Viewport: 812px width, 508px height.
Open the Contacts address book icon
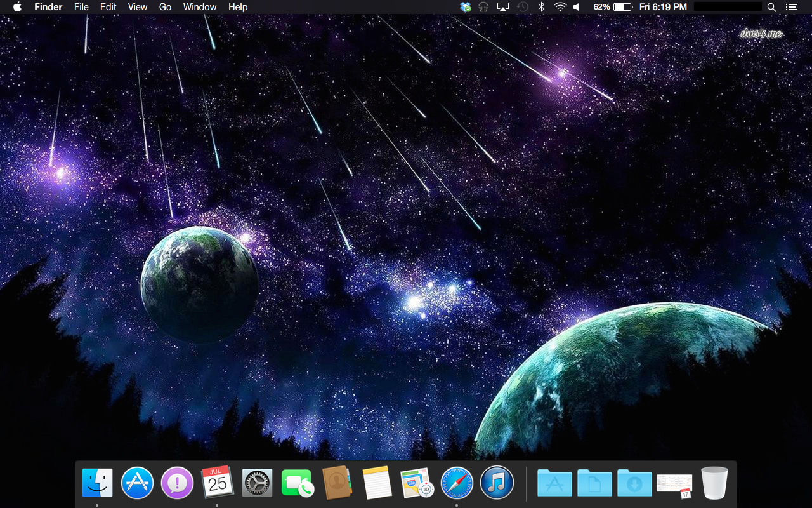tap(337, 483)
